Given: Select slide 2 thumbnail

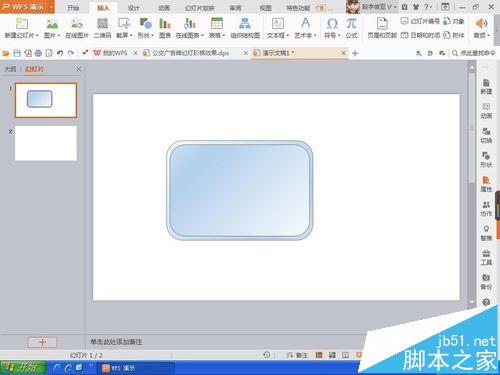Looking at the screenshot, I should tap(46, 143).
